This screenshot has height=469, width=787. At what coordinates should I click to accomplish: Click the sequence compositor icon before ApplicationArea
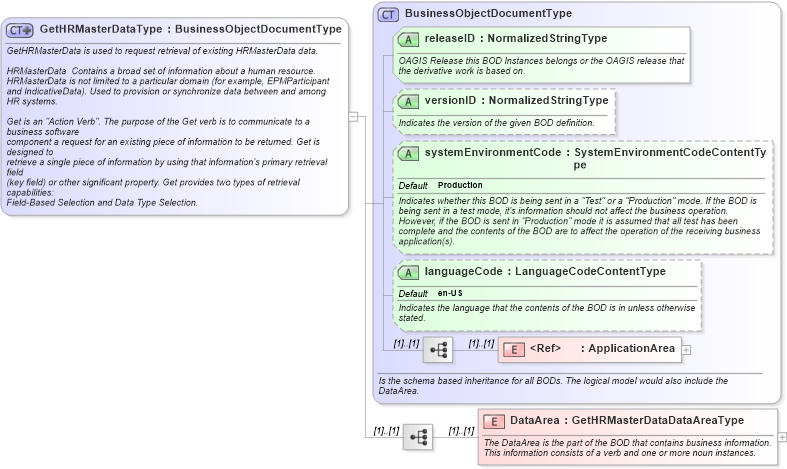point(438,349)
